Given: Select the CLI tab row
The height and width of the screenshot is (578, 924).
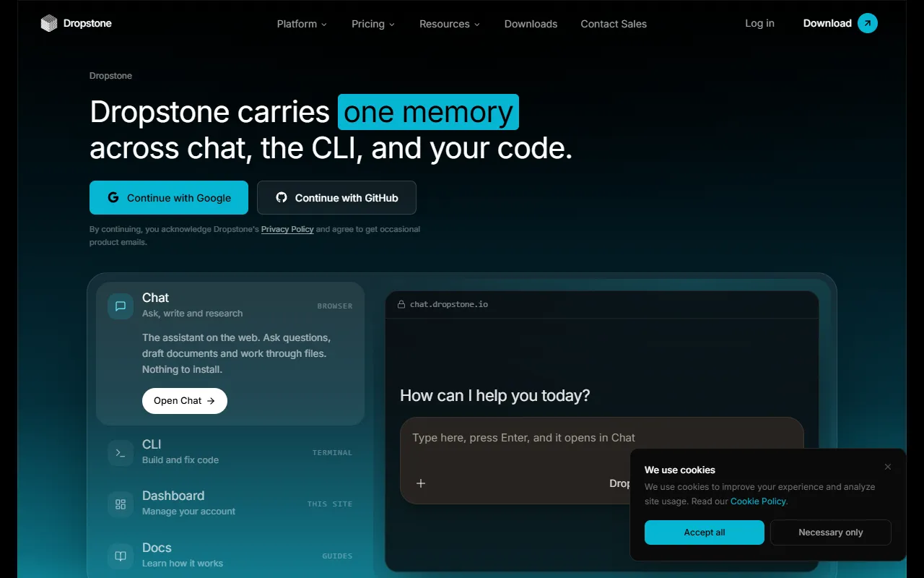Looking at the screenshot, I should (230, 452).
